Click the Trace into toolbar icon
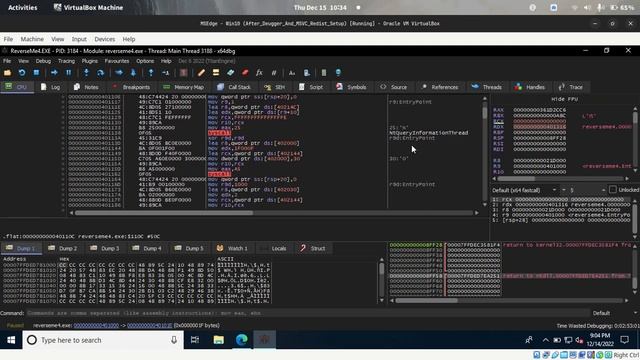 pyautogui.click(x=119, y=73)
